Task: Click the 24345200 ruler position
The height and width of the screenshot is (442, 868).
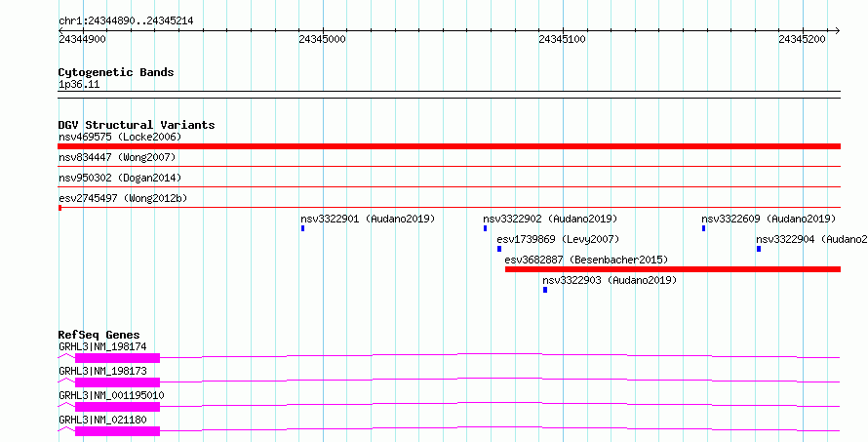Action: (802, 39)
